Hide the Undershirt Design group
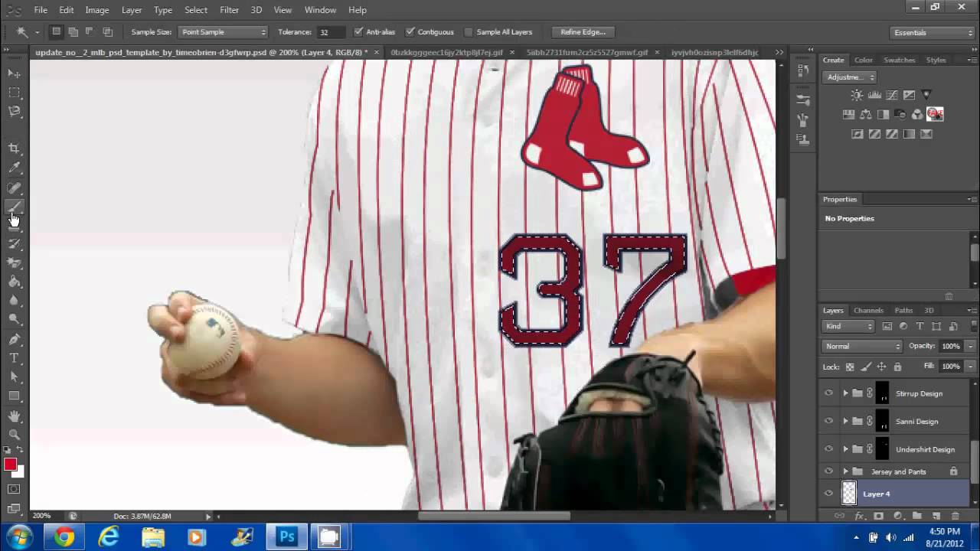Screen dimensions: 980x551 828,449
